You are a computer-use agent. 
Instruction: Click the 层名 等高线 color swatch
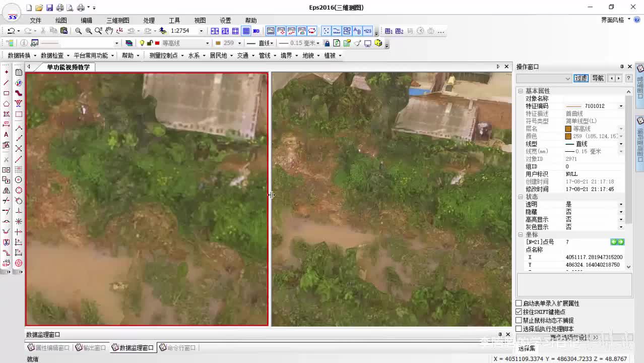(x=568, y=129)
